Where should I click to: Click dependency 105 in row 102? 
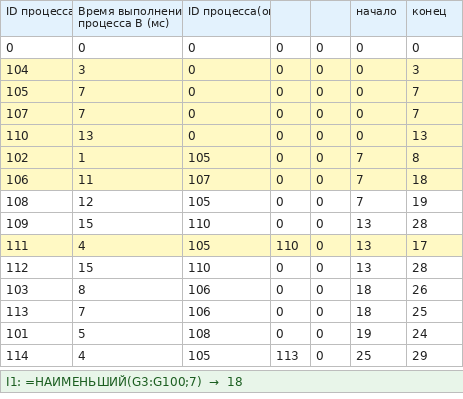point(226,158)
